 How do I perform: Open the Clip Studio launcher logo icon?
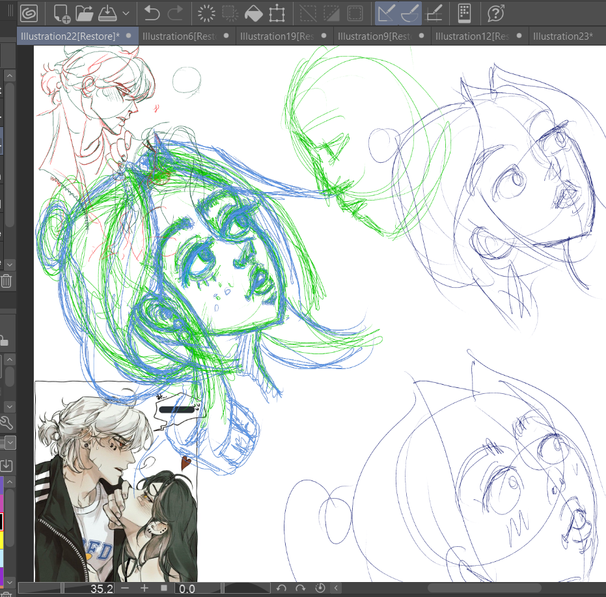point(27,13)
